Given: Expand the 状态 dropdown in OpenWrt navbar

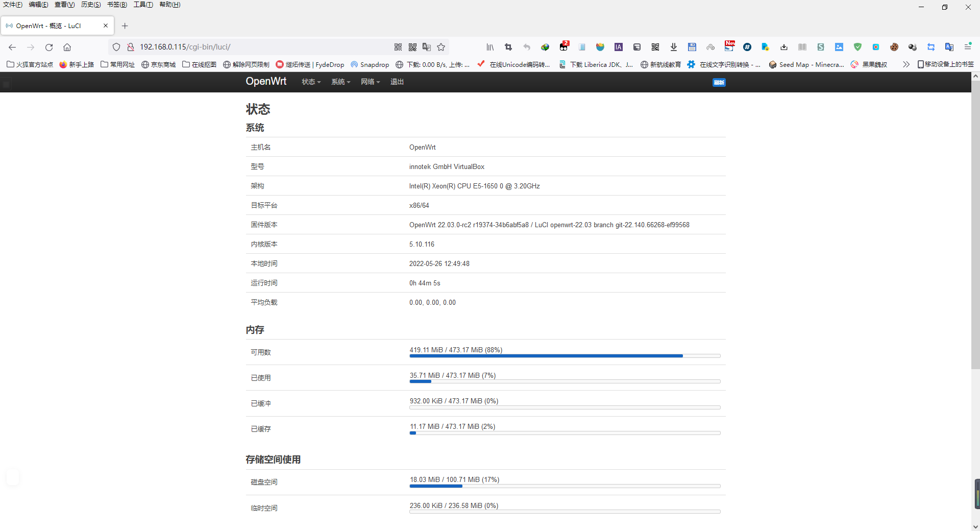Looking at the screenshot, I should (x=311, y=82).
